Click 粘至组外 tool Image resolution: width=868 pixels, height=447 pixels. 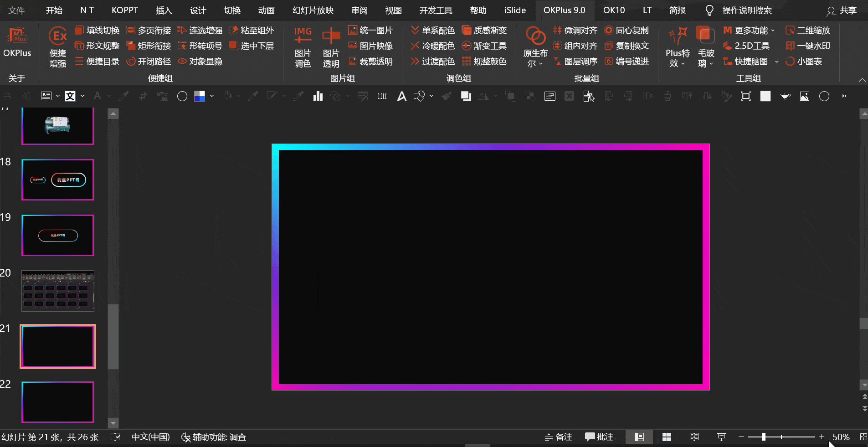pyautogui.click(x=252, y=31)
